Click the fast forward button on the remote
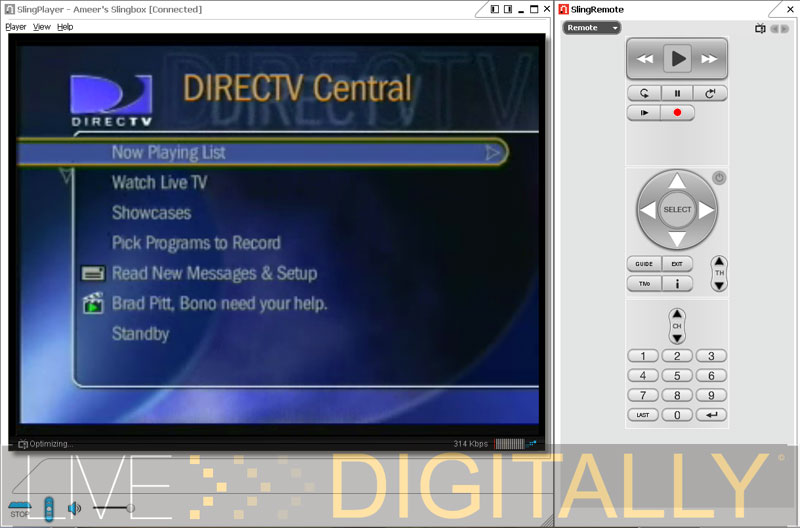The height and width of the screenshot is (528, 800). point(709,59)
